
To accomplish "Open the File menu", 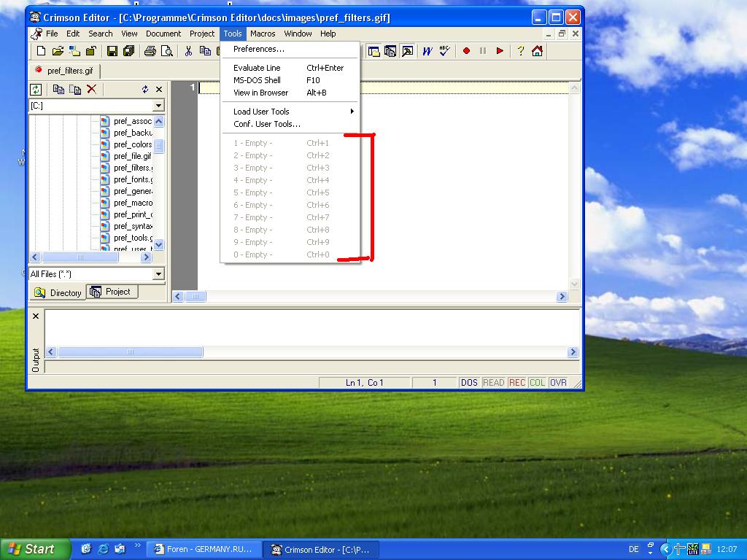I will [52, 34].
